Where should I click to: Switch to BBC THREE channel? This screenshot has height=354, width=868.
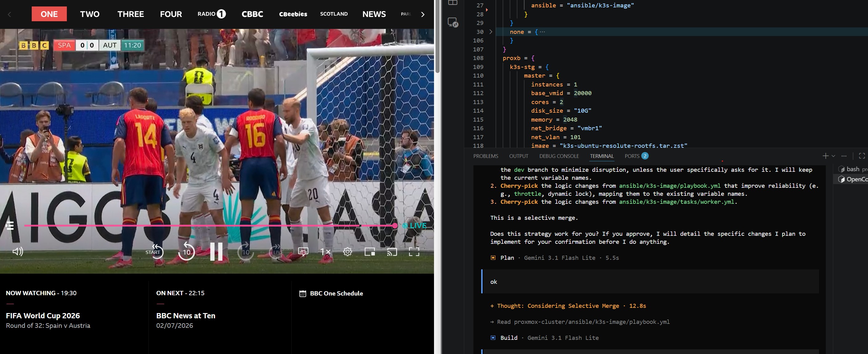131,14
